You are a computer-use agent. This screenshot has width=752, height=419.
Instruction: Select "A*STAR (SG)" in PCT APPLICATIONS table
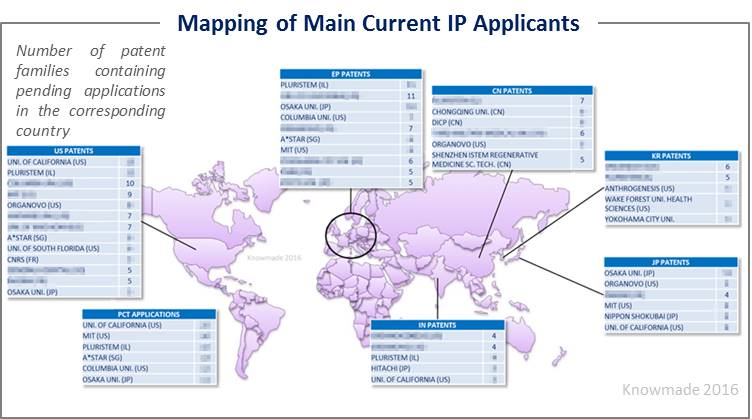(x=102, y=358)
